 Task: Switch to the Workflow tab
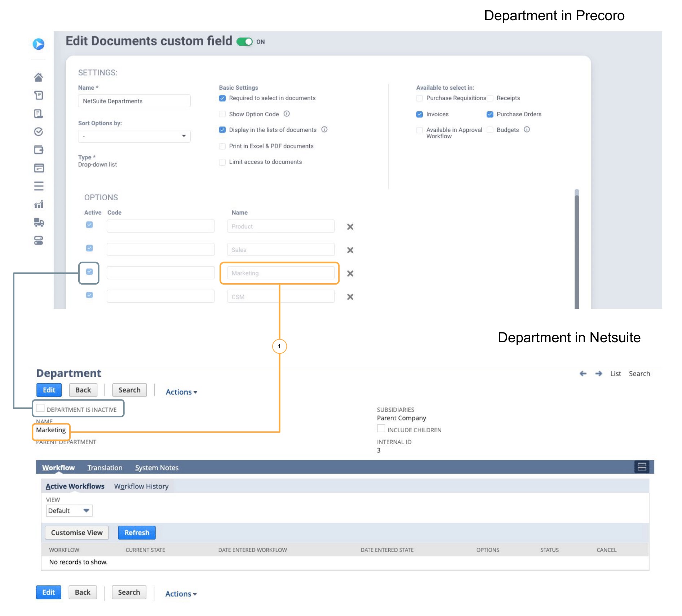tap(58, 468)
